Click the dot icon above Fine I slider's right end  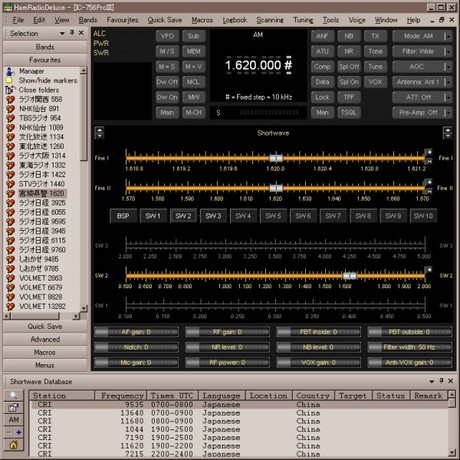(x=430, y=152)
